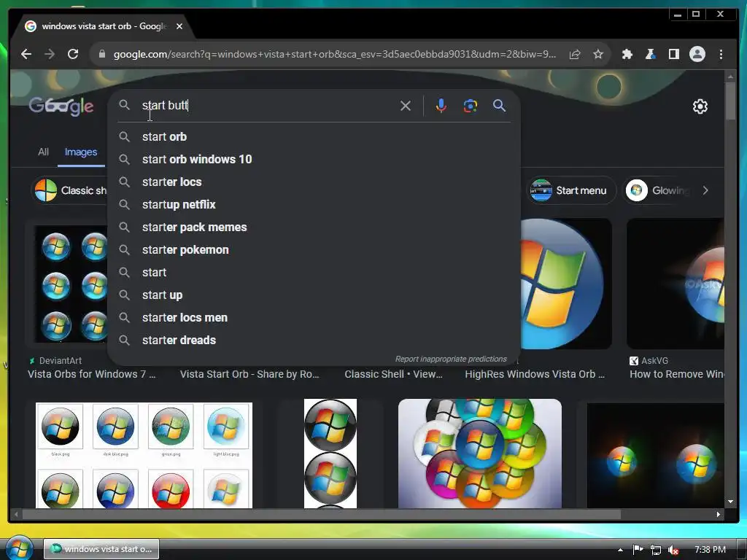The width and height of the screenshot is (747, 560).
Task: Open 'Vista Start Orb - Share by Ro...' link
Action: coord(249,374)
